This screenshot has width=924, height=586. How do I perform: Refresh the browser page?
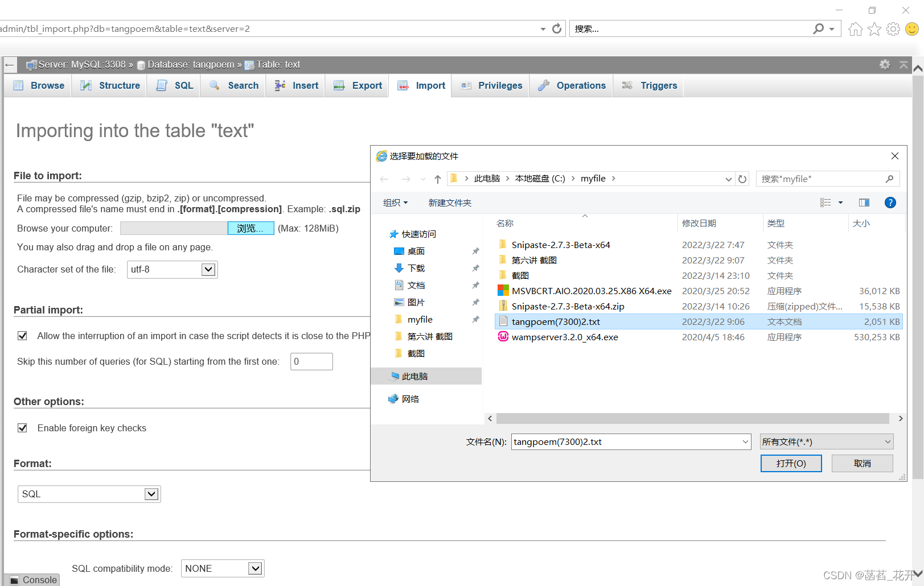coord(557,28)
